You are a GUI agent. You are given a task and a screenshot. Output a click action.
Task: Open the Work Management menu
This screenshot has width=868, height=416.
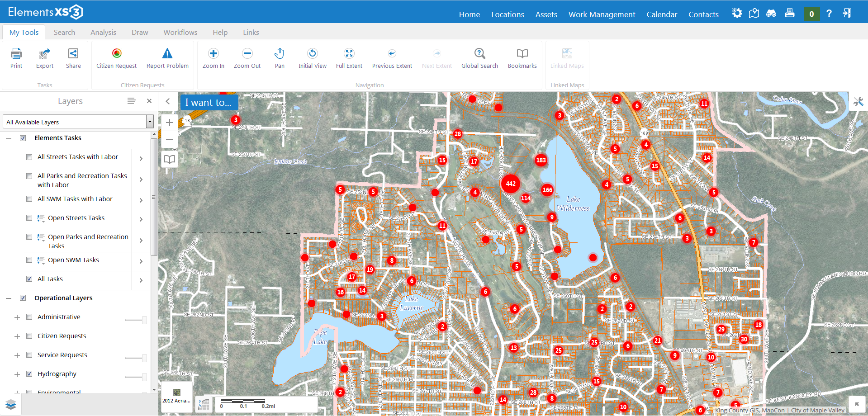[x=602, y=14]
